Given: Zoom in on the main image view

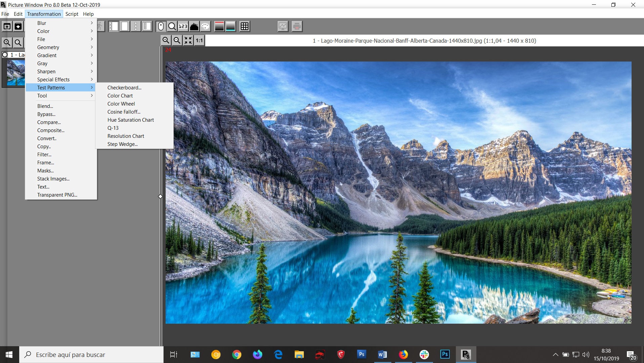Looking at the screenshot, I should [166, 41].
